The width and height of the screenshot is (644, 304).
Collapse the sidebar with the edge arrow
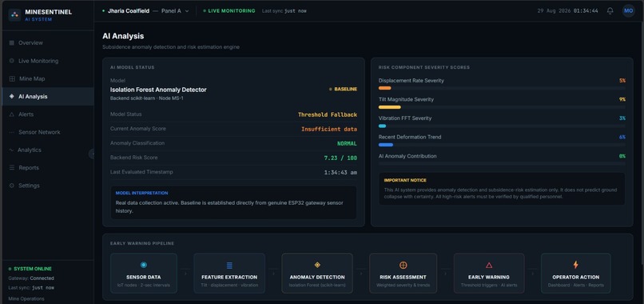tap(92, 154)
